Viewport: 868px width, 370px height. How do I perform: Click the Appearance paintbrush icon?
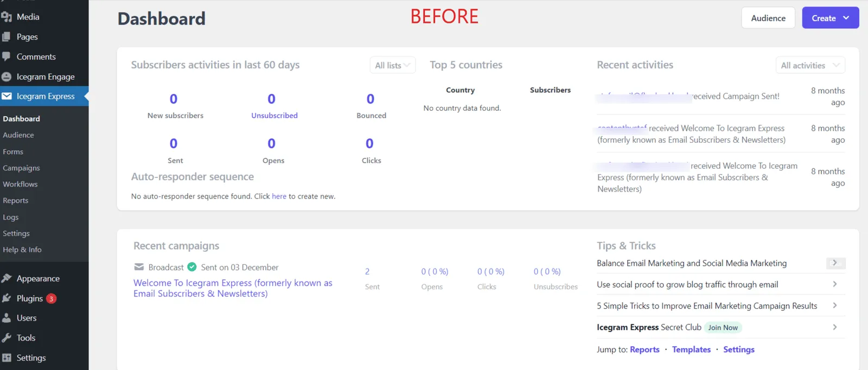(7, 278)
